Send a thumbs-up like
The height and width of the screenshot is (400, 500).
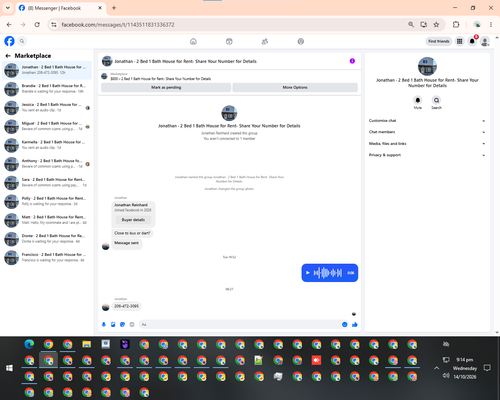pos(355,324)
